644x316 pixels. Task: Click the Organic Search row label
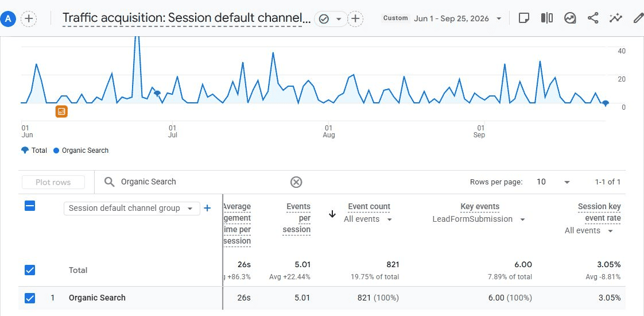coord(97,298)
